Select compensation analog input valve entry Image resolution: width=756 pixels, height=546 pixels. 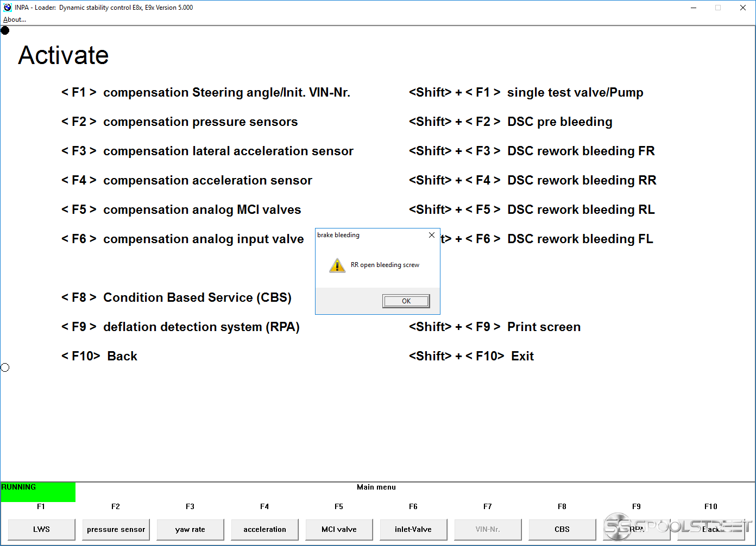coord(182,239)
